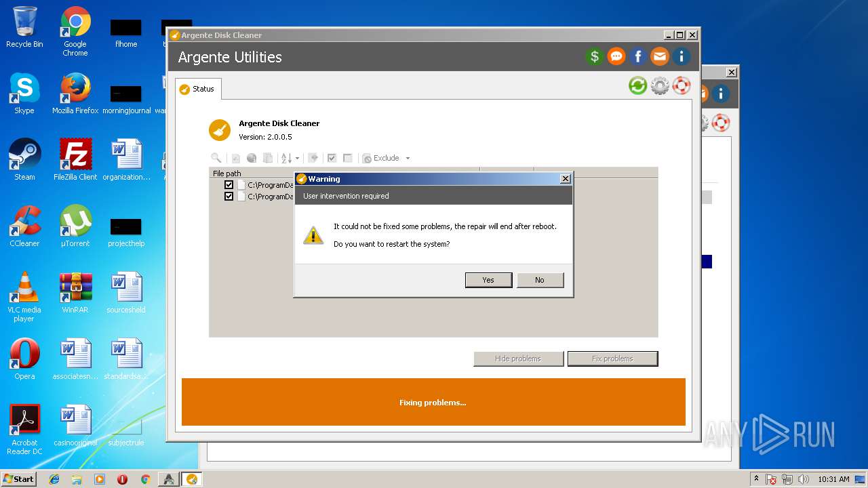Click the orange email envelope icon
Image resolution: width=868 pixels, height=488 pixels.
click(x=660, y=56)
